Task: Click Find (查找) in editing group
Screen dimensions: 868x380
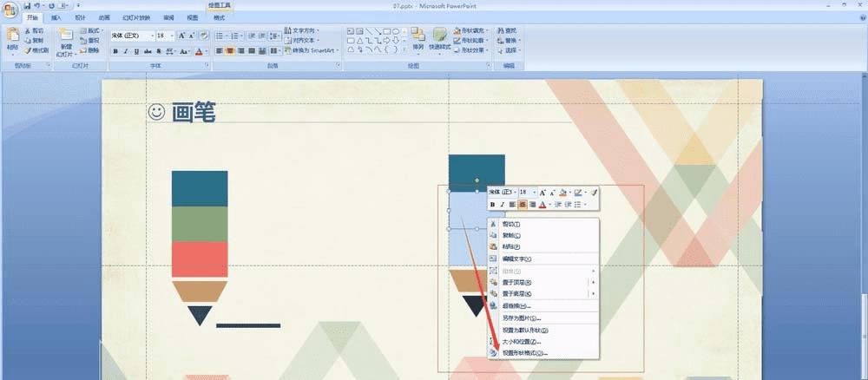Action: pyautogui.click(x=507, y=30)
